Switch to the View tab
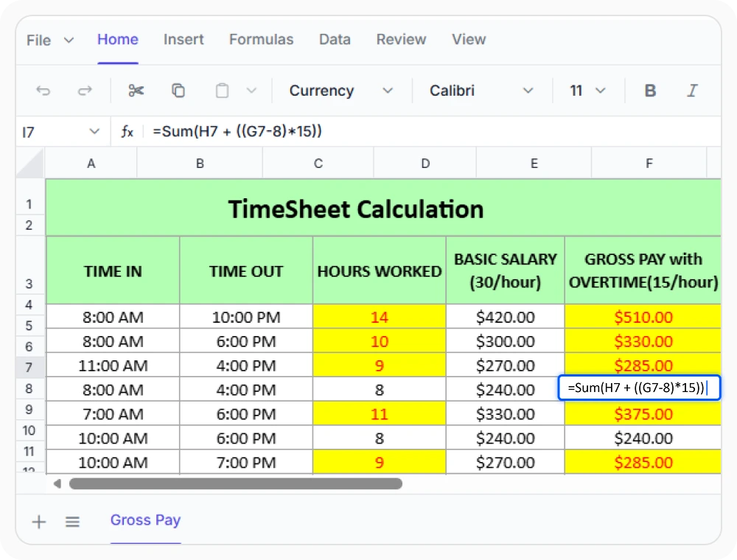The width and height of the screenshot is (737, 560). [x=469, y=40]
